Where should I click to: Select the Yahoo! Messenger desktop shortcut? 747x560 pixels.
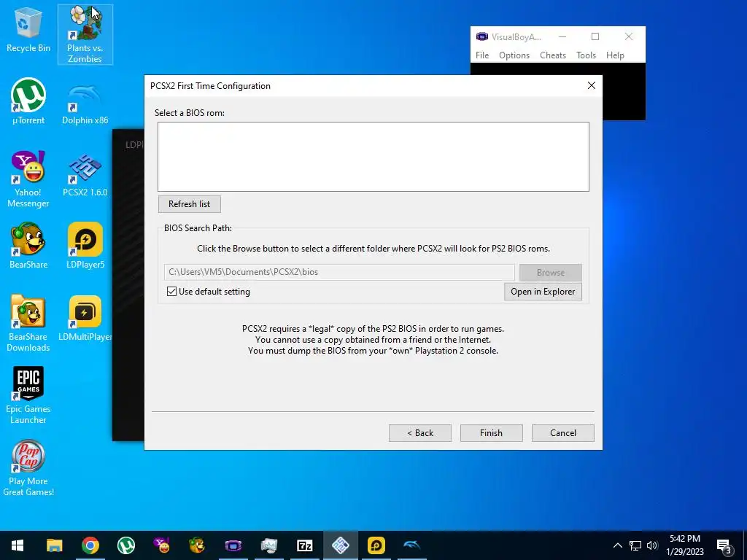(x=28, y=179)
